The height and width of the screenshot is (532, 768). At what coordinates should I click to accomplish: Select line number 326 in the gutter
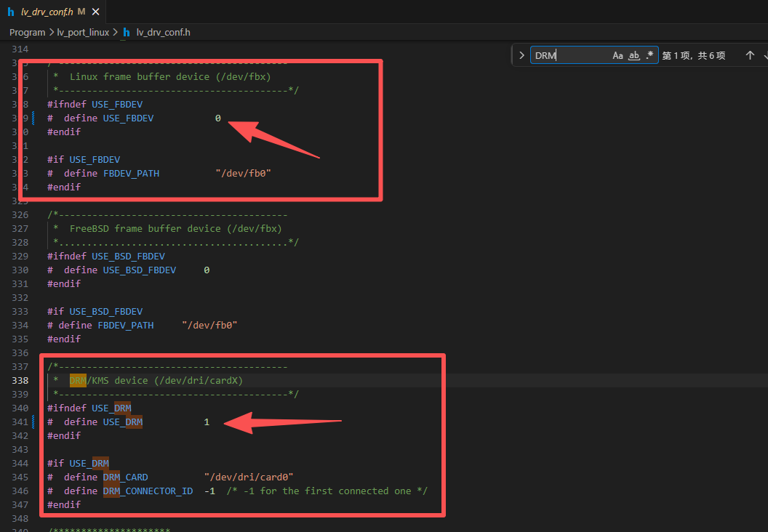point(20,215)
